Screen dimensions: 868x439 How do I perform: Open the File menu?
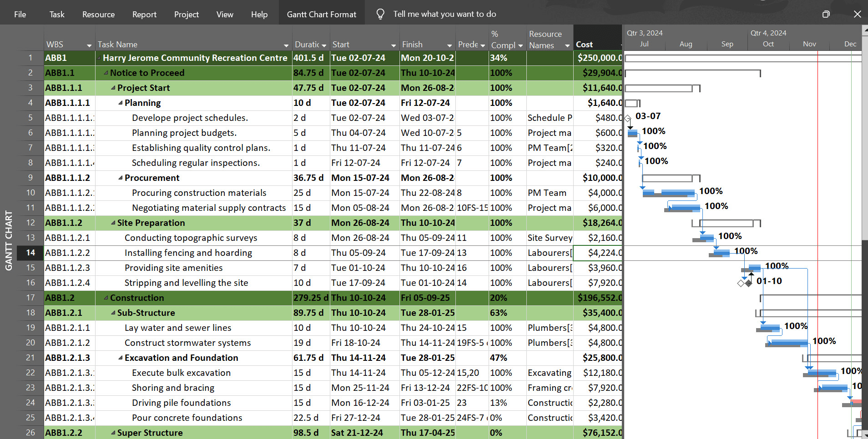[x=20, y=14]
